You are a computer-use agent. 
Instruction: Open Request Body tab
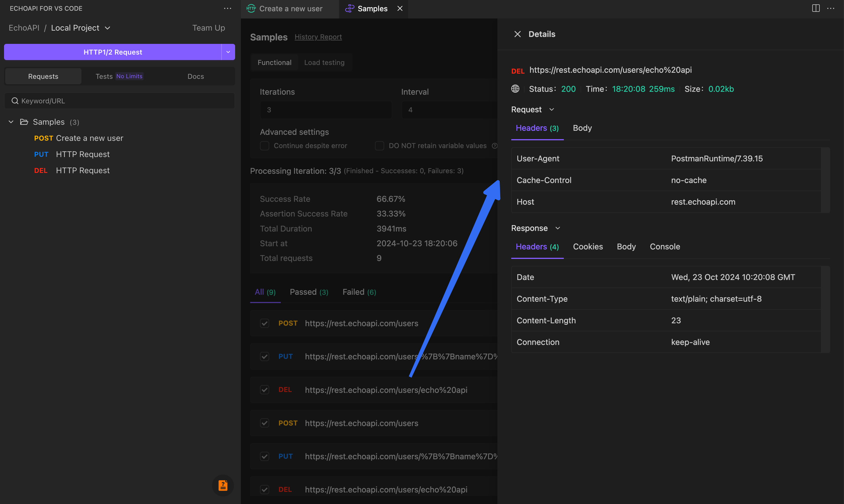point(582,128)
